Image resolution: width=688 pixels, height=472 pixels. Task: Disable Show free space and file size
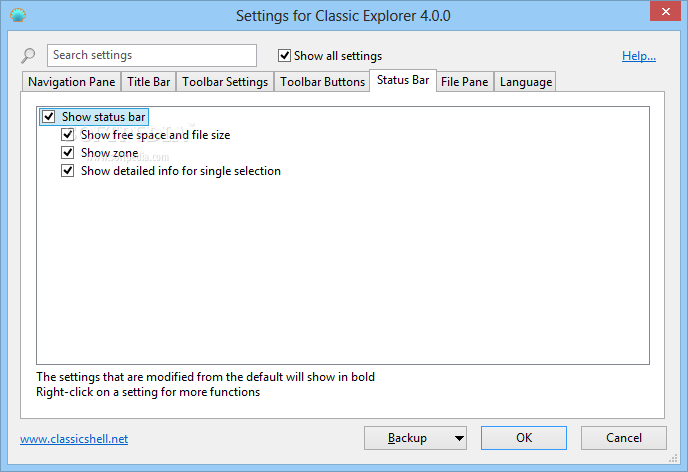[x=68, y=135]
